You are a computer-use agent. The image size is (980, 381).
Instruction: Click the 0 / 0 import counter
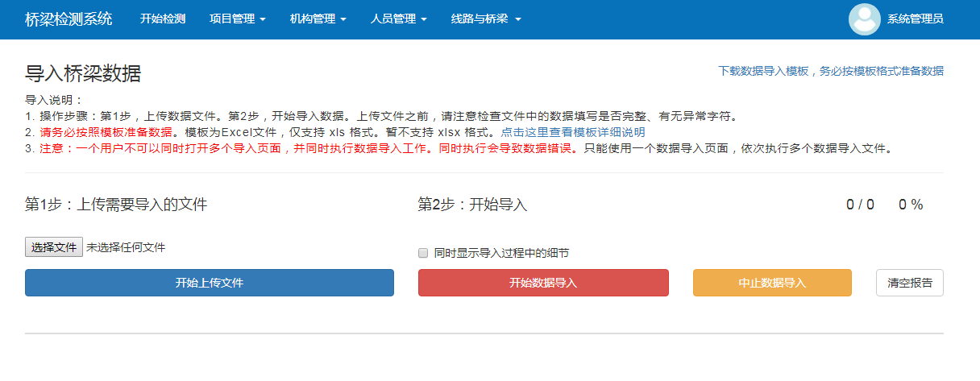(860, 205)
